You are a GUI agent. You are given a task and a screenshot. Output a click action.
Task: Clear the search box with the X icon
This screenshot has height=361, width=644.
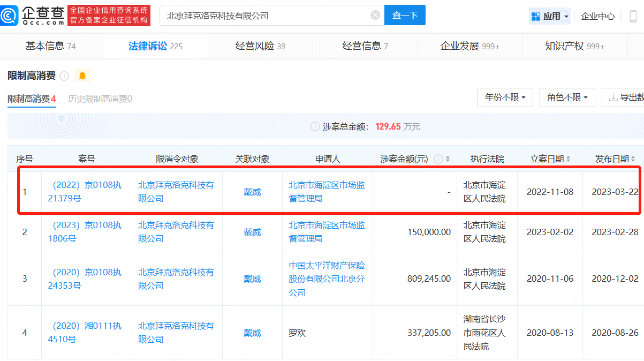(375, 15)
